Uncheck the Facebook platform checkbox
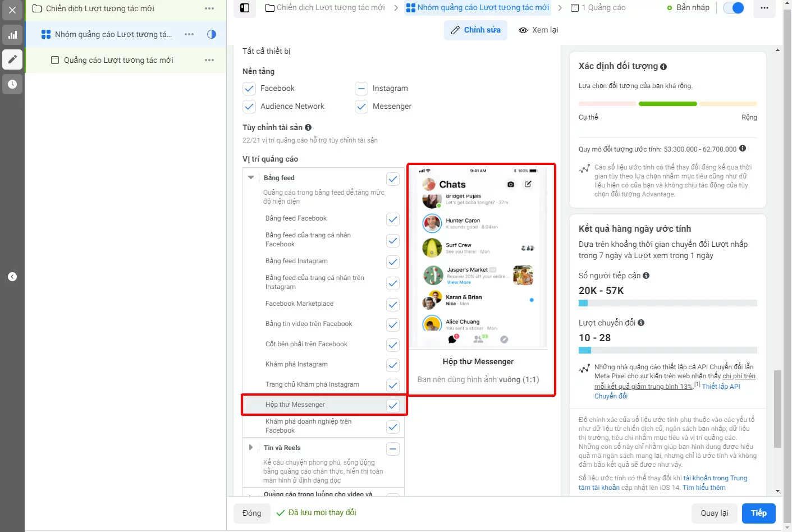Viewport: 792px width, 532px height. [x=249, y=88]
